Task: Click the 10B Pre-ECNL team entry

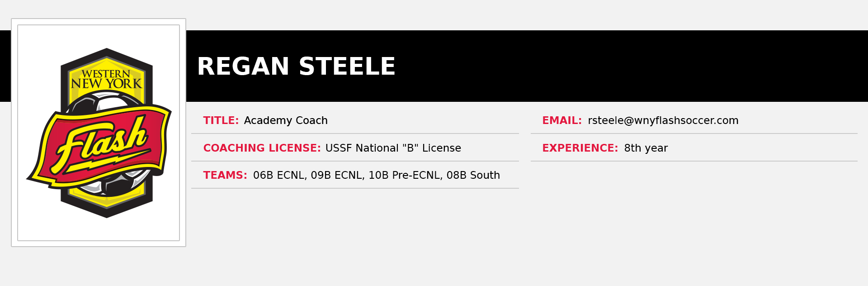Action: click(x=406, y=176)
